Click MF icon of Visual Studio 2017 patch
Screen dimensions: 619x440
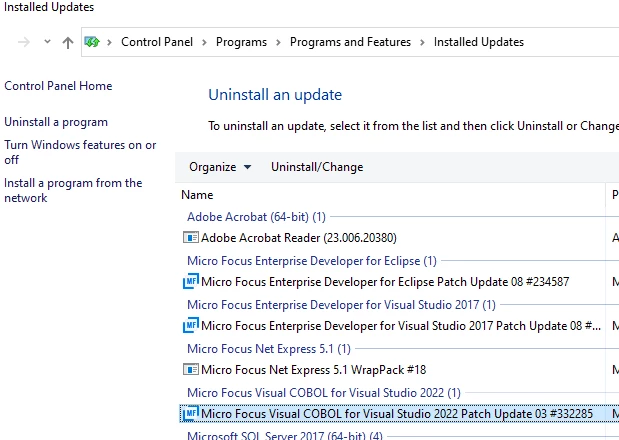(191, 325)
